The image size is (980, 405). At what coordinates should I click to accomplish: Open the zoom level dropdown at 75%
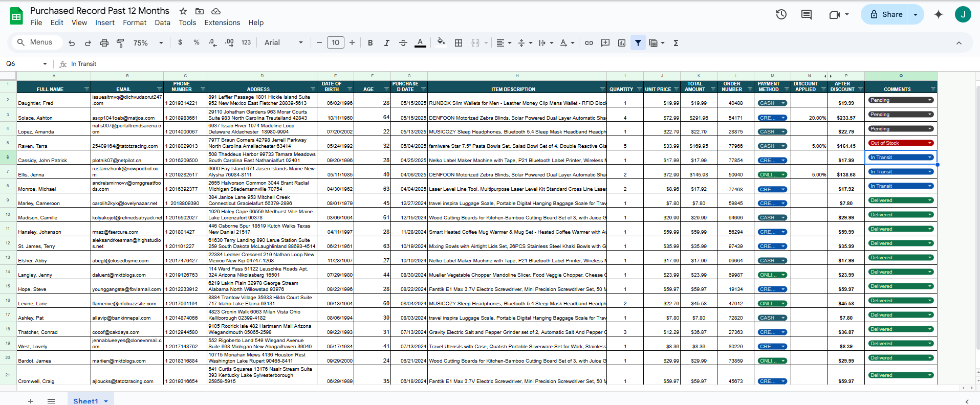(148, 43)
